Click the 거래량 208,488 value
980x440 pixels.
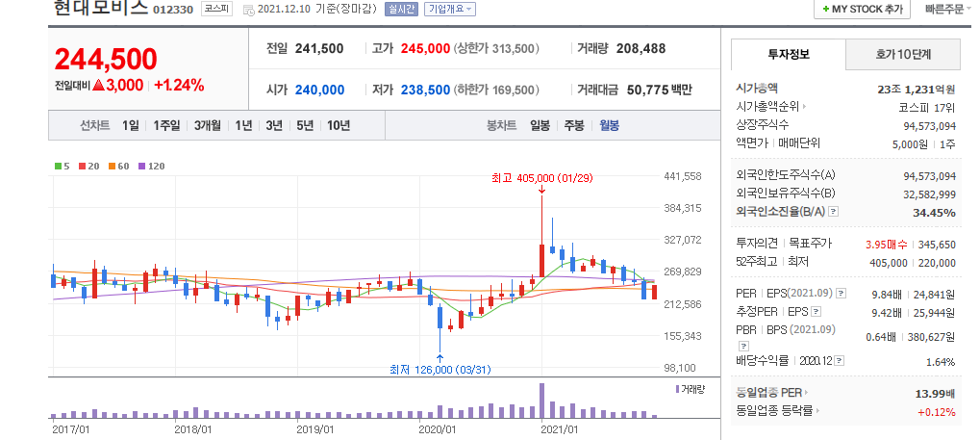tap(641, 49)
